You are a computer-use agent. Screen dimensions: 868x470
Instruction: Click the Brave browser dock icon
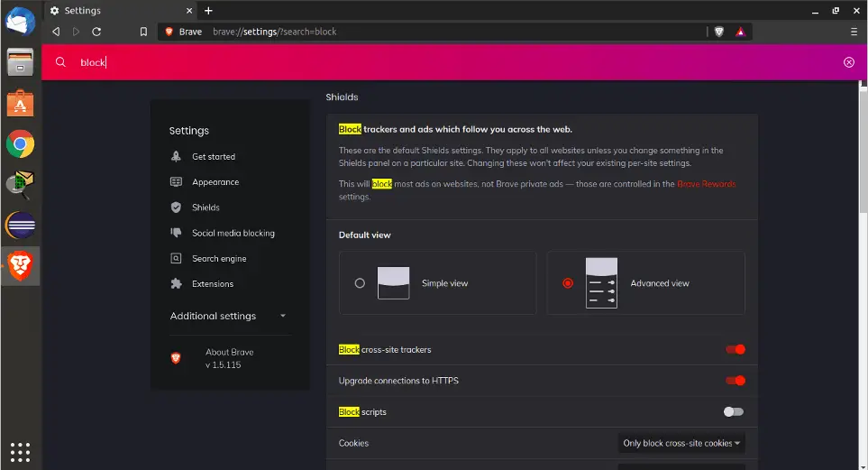coord(20,265)
